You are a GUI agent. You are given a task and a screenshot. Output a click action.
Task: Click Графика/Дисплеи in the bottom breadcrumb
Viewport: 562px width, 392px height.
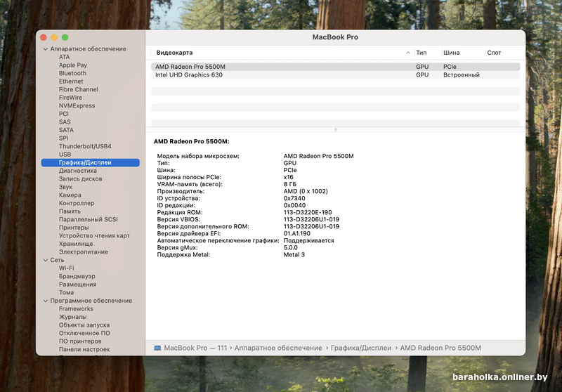click(361, 348)
